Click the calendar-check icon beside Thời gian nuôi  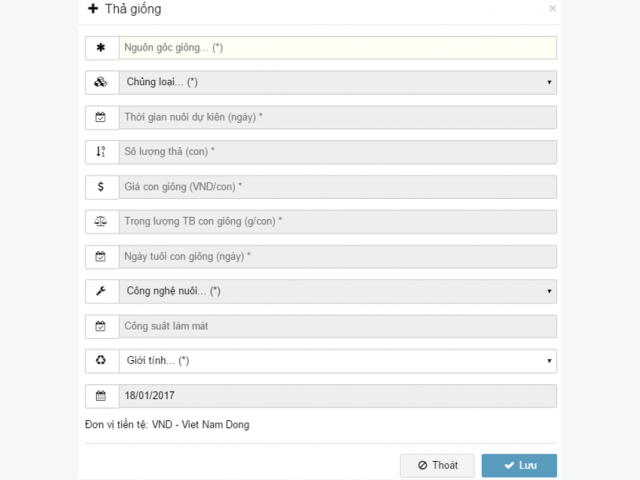click(100, 117)
